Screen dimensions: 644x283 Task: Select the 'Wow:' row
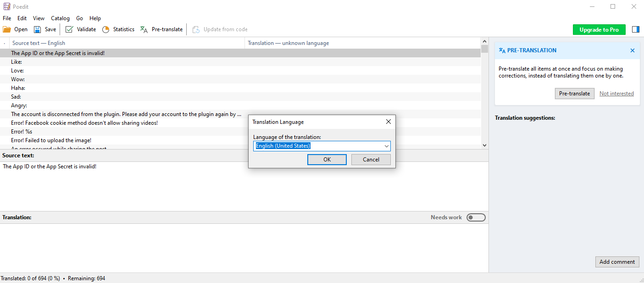pos(240,79)
